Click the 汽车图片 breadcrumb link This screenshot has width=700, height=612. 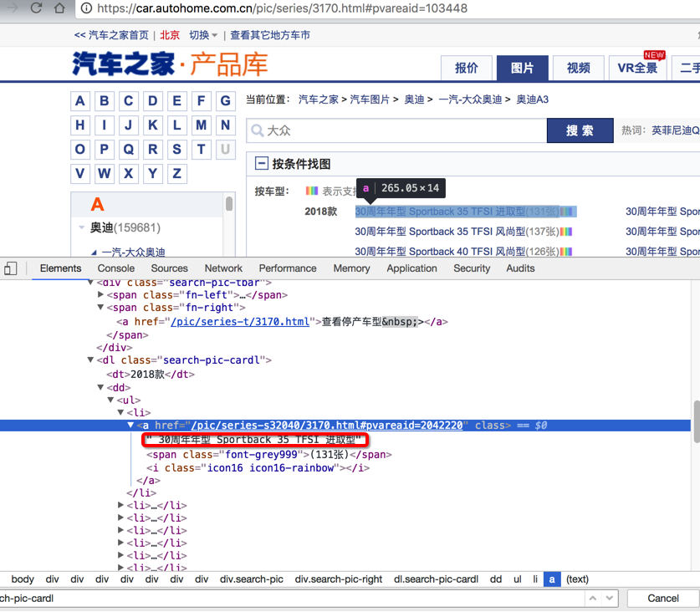coord(370,99)
